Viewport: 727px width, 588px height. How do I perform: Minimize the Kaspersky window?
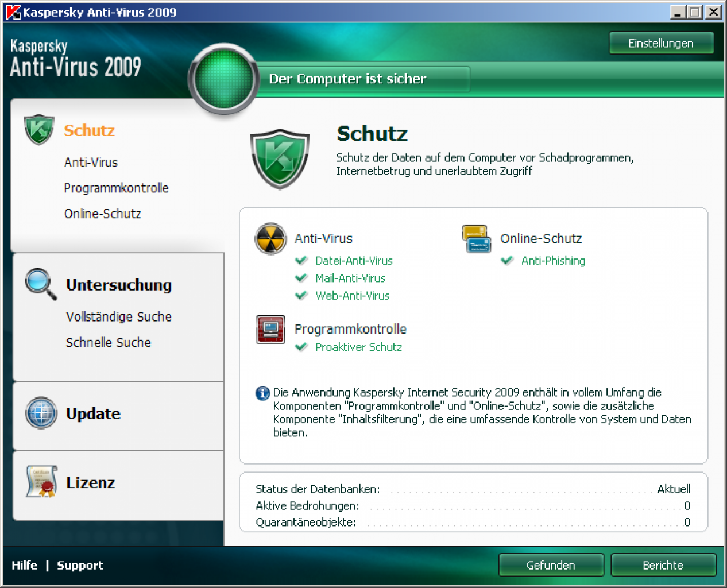(678, 12)
